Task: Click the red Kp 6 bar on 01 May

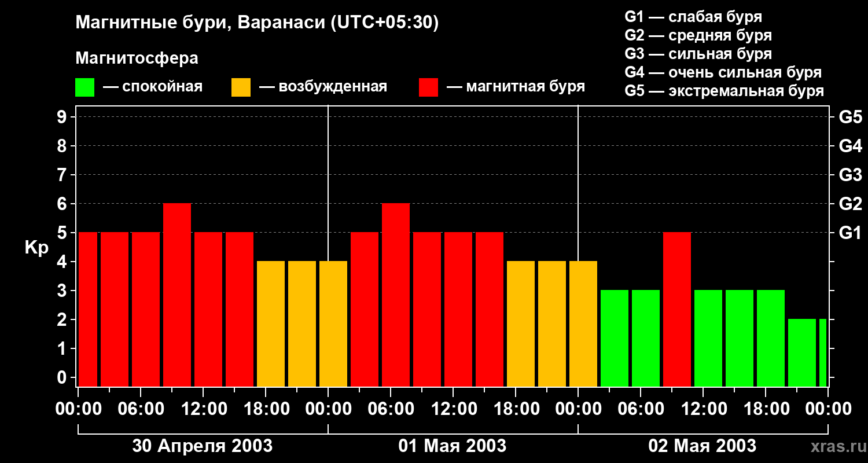Action: (x=396, y=295)
